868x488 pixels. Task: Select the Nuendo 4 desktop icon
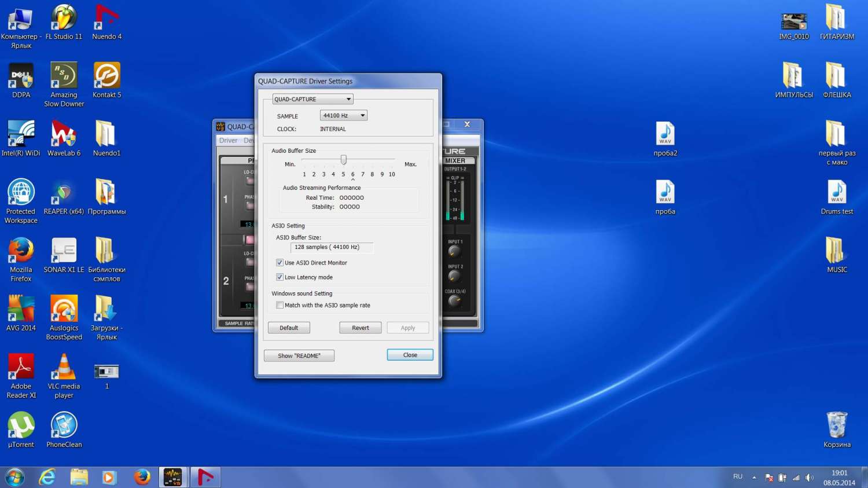(x=106, y=19)
